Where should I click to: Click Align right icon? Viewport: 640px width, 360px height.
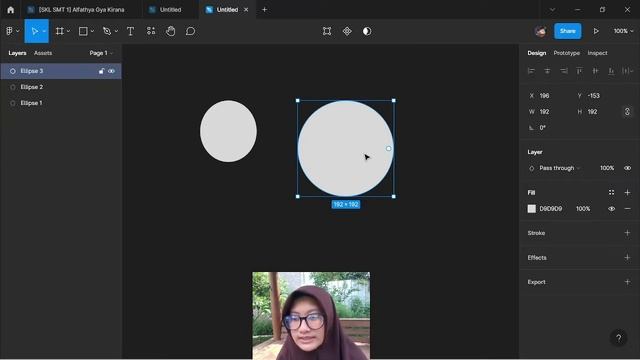563,71
